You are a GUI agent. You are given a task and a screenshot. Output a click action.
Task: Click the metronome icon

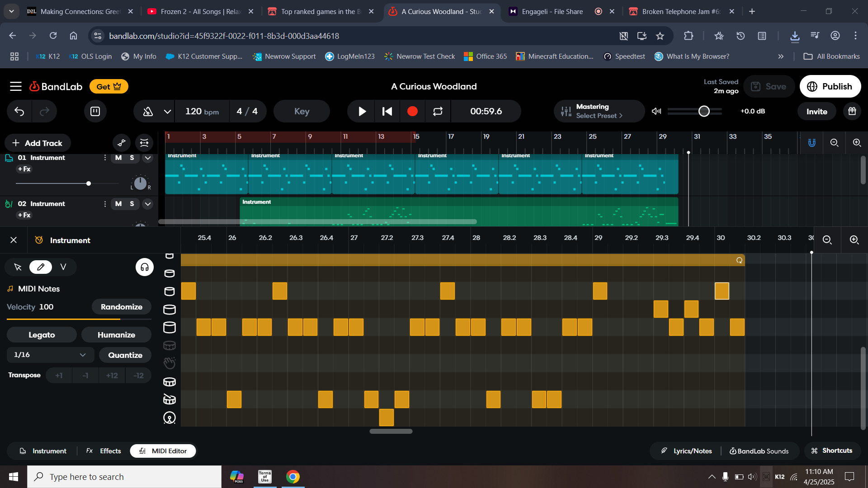pyautogui.click(x=148, y=112)
